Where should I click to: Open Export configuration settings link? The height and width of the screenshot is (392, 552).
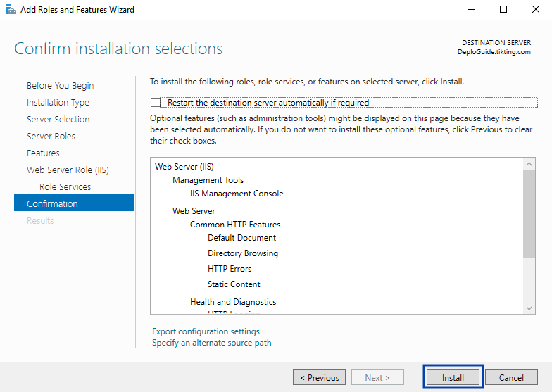206,331
